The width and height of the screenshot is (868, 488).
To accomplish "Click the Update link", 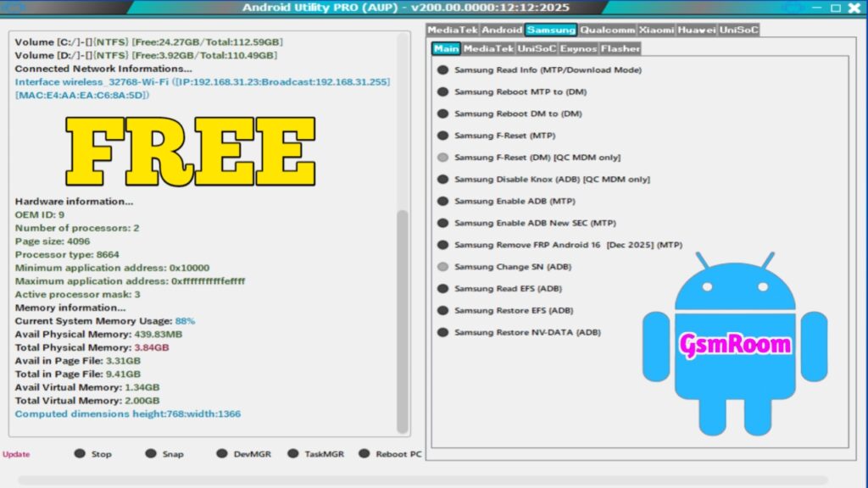I will tap(16, 454).
